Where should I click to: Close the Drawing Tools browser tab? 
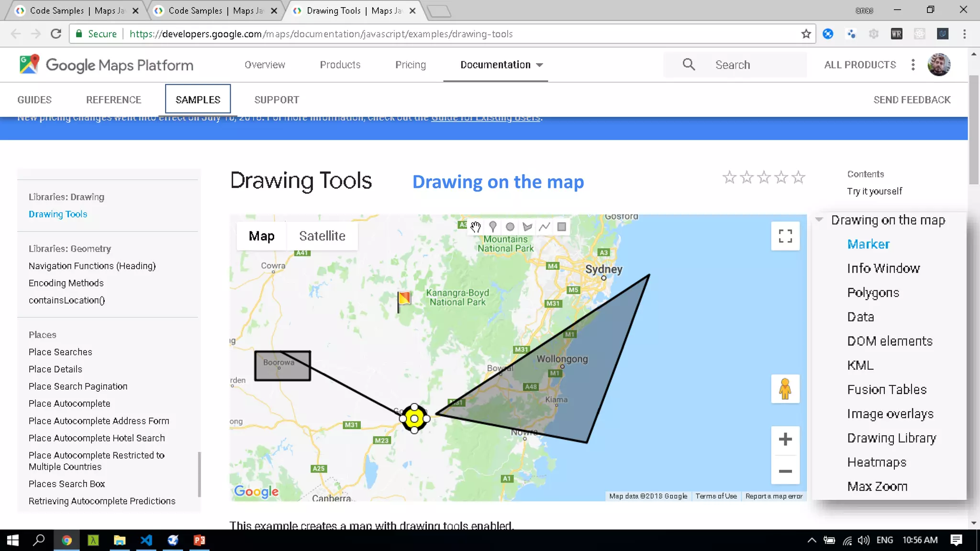pyautogui.click(x=412, y=11)
